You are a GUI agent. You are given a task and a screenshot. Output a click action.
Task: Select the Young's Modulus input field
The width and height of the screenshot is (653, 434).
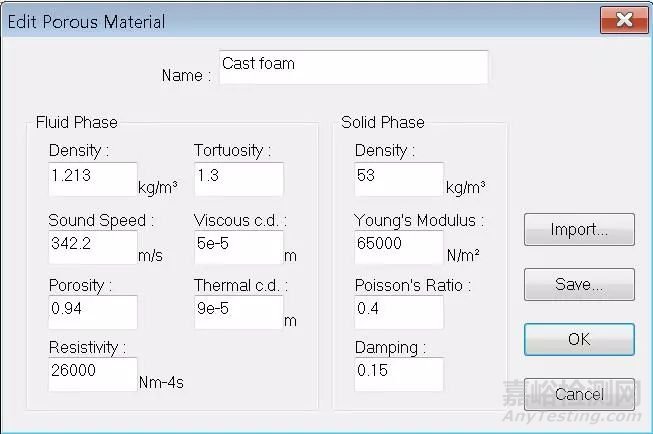coord(398,247)
